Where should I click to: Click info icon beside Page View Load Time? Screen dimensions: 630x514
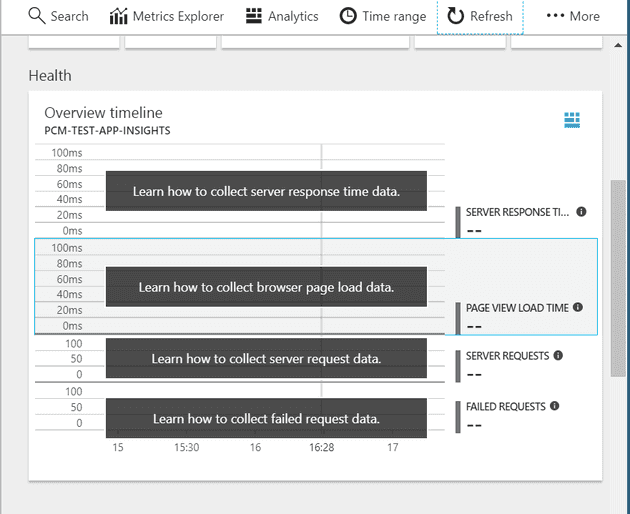[x=578, y=308]
